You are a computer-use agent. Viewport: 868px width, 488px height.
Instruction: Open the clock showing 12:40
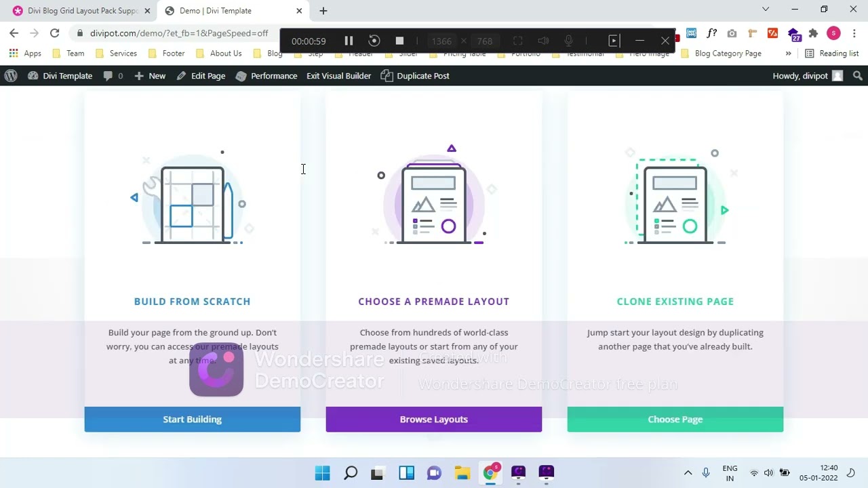(818, 472)
